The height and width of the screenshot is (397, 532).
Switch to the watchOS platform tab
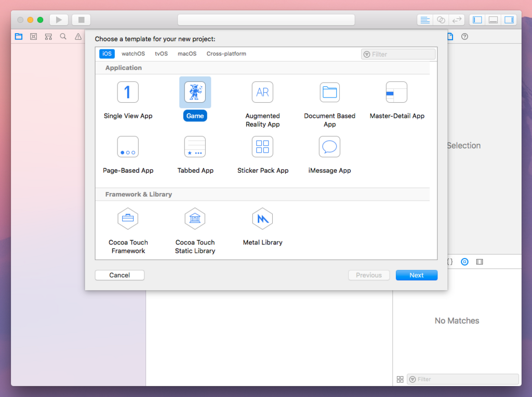(133, 53)
